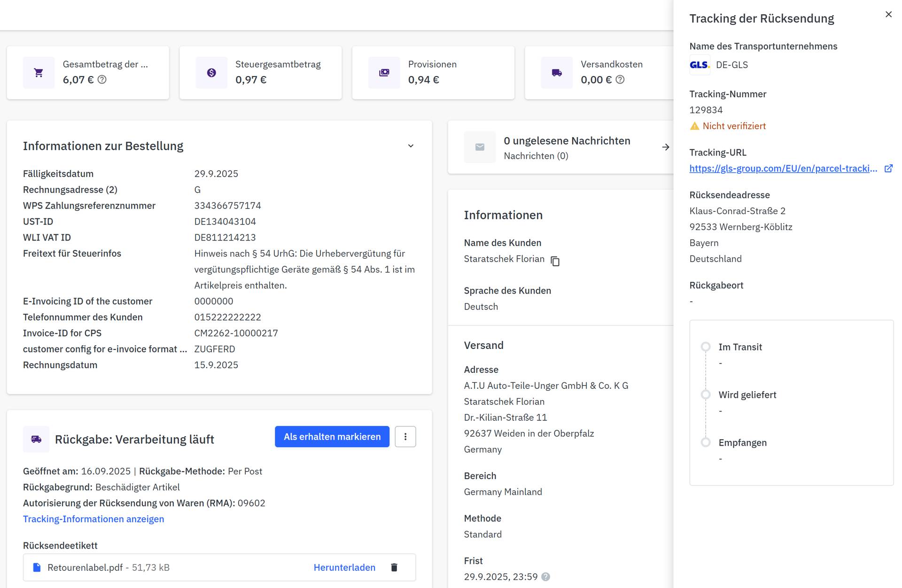The height and width of the screenshot is (588, 902).
Task: Collapse Informationen zur Bestellung section
Action: 411,146
